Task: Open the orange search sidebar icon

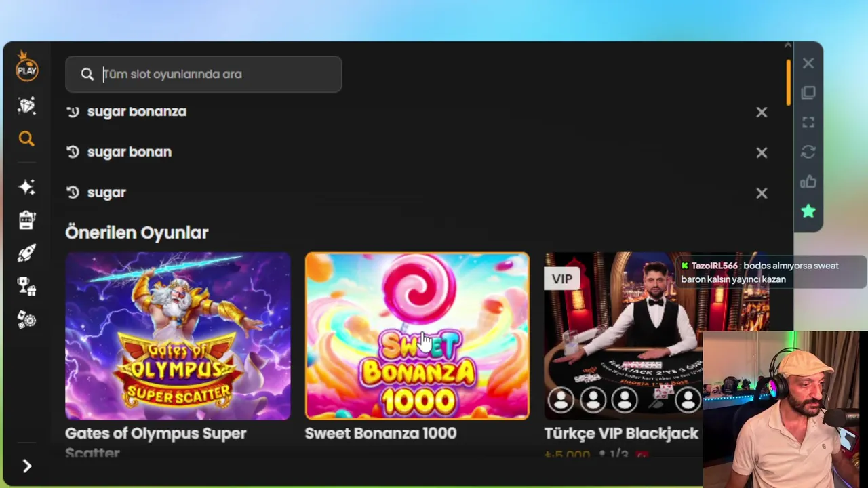Action: [26, 139]
